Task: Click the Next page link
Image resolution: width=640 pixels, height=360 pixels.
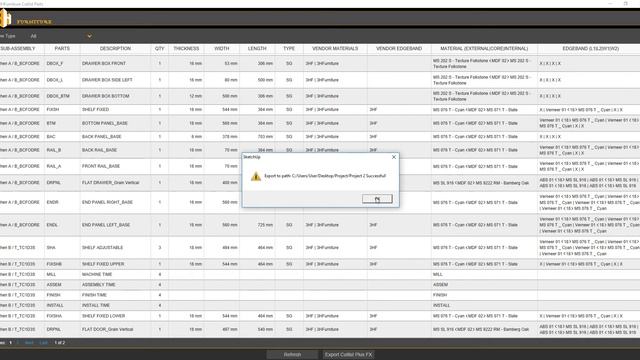Action: (29, 343)
